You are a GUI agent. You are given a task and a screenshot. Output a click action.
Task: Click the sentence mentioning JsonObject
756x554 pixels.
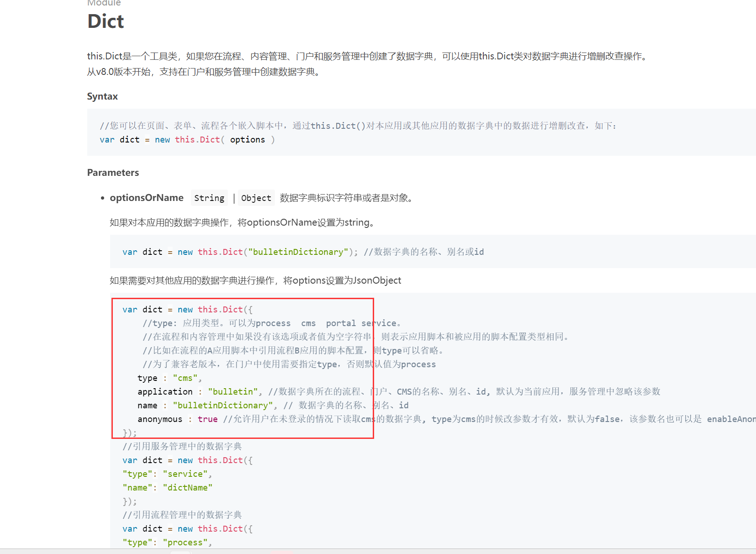point(255,280)
